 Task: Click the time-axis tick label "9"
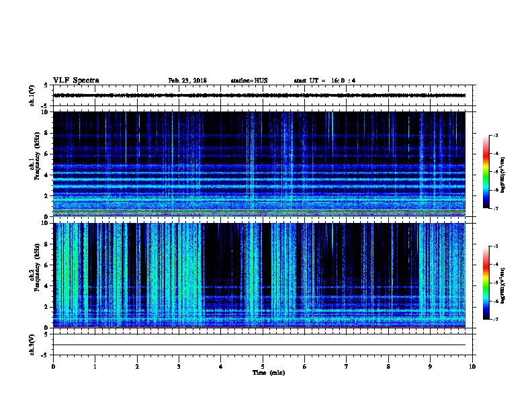[x=430, y=367]
